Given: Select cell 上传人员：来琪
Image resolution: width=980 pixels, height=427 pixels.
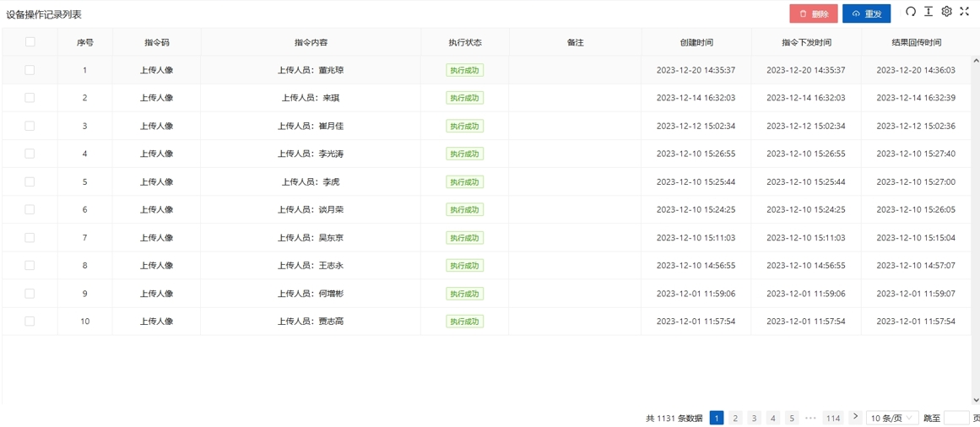Looking at the screenshot, I should 311,98.
